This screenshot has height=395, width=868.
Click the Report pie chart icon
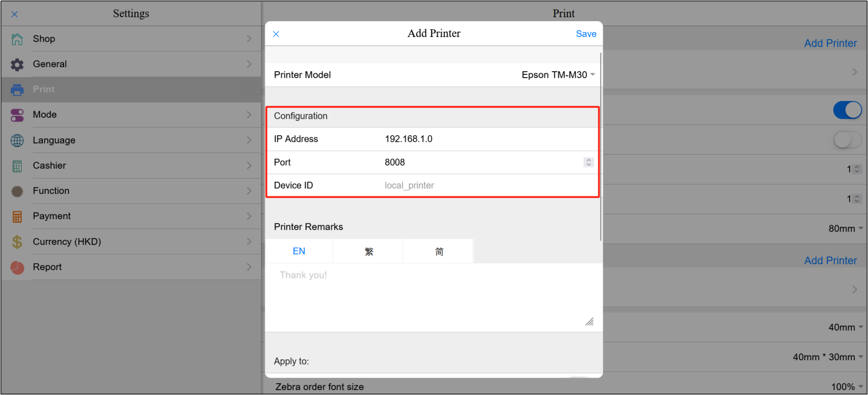(17, 267)
